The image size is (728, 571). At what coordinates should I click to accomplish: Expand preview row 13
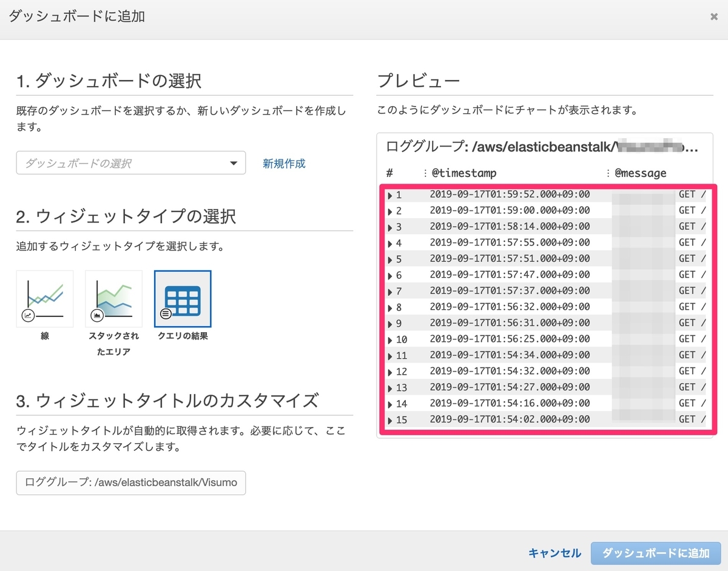(390, 388)
